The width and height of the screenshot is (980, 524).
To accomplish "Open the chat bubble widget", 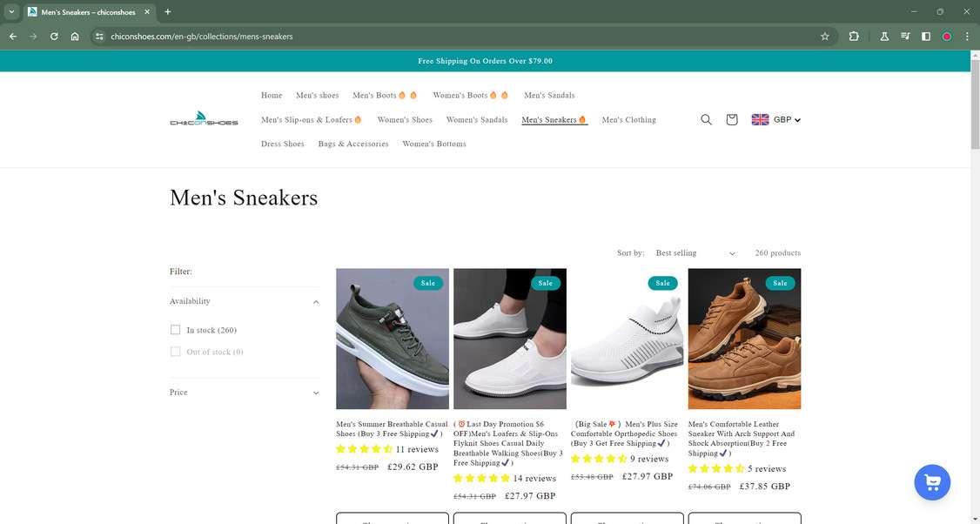I will tap(931, 481).
